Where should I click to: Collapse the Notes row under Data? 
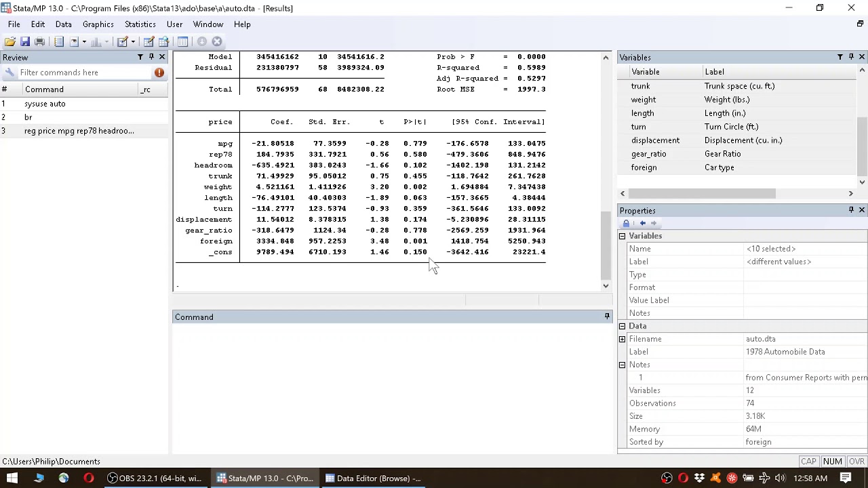[x=622, y=365]
